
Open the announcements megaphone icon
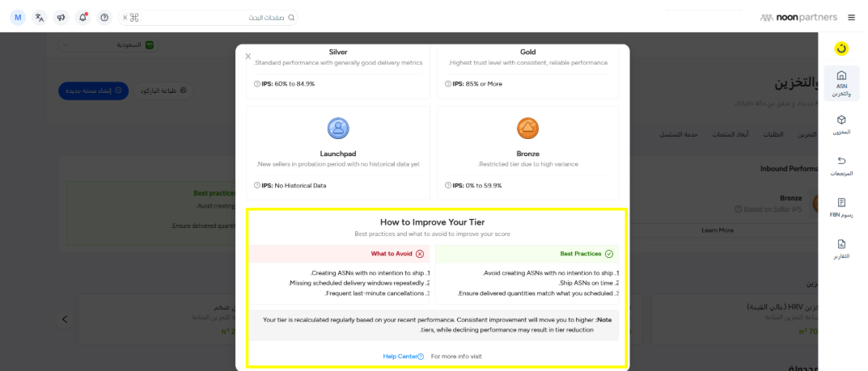[x=61, y=18]
